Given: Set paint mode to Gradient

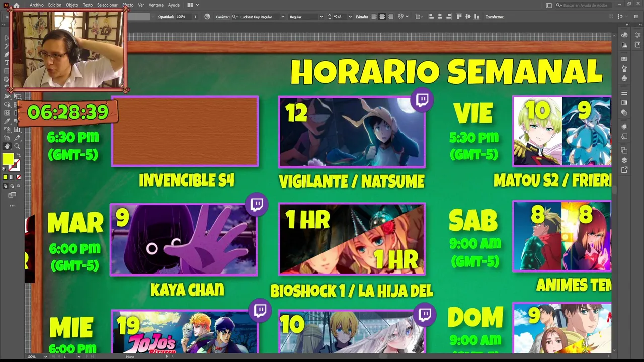Looking at the screenshot, I should coord(12,177).
